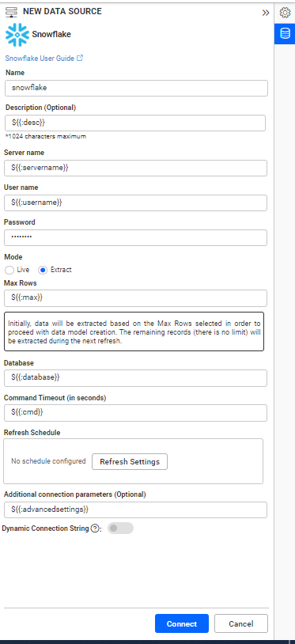Select the database icon in sidebar
This screenshot has height=644, width=295.
(x=285, y=34)
